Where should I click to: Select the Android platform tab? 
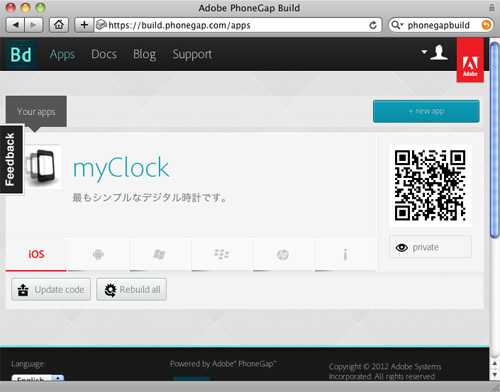(98, 254)
